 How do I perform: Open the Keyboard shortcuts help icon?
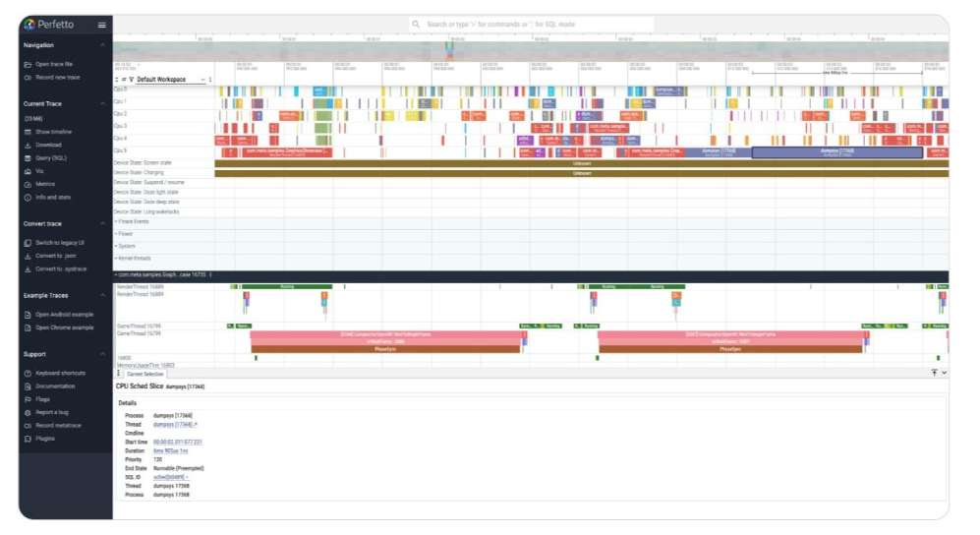click(x=28, y=374)
